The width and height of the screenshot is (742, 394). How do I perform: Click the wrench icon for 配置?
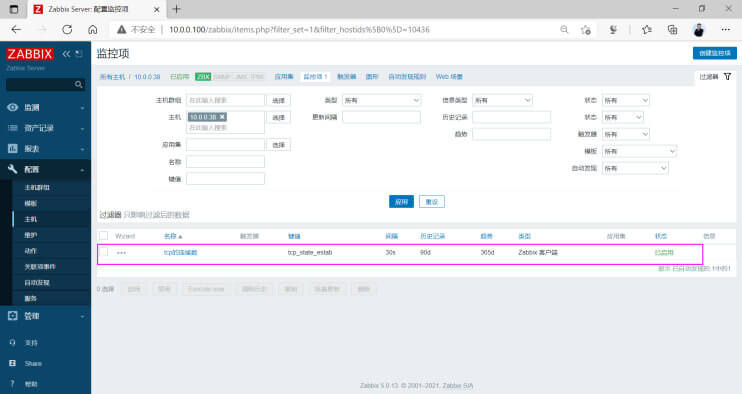[x=13, y=169]
